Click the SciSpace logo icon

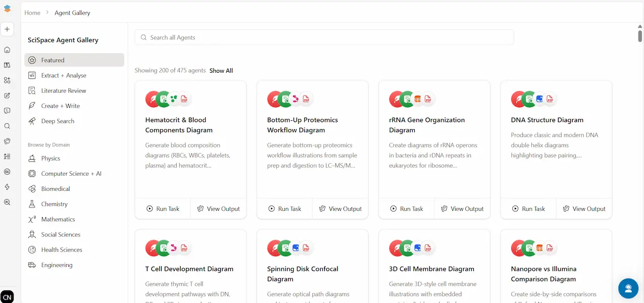click(x=7, y=9)
